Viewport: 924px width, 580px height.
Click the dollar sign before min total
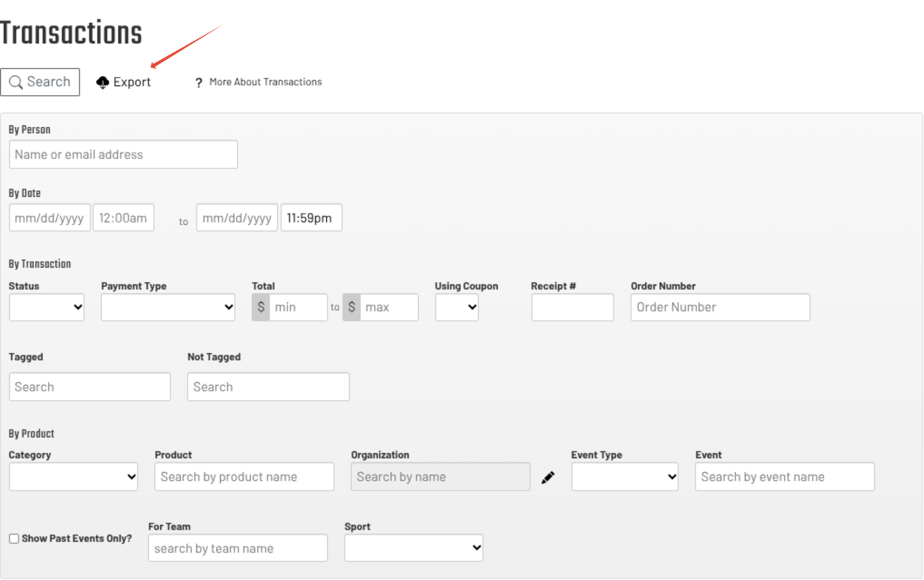[x=261, y=307]
